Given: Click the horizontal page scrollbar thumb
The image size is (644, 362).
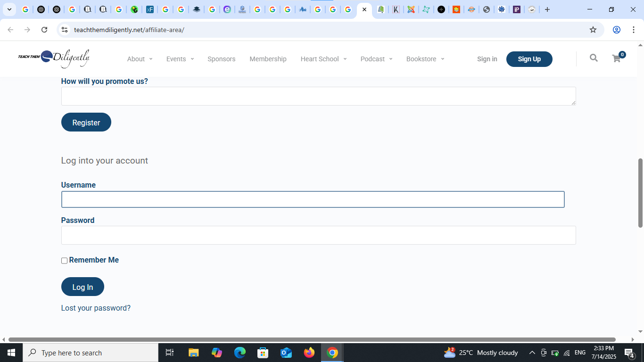Looking at the screenshot, I should click(x=312, y=339).
